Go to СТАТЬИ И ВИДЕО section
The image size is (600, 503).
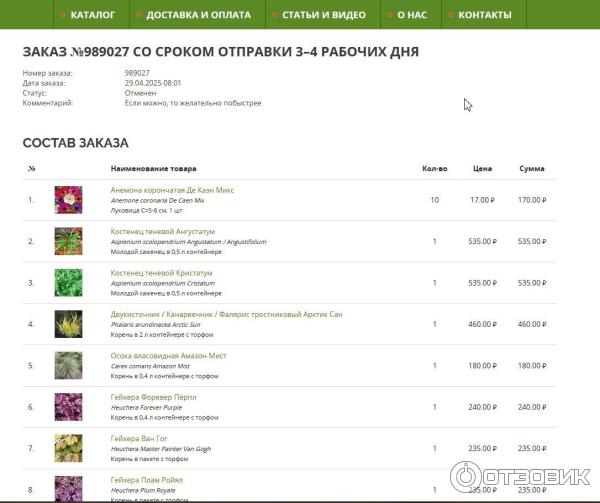(x=317, y=15)
